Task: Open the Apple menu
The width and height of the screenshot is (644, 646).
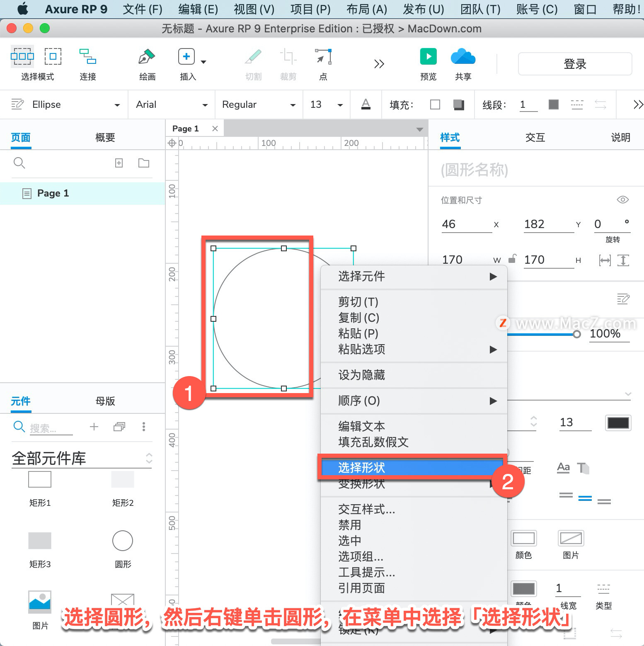Action: click(23, 9)
